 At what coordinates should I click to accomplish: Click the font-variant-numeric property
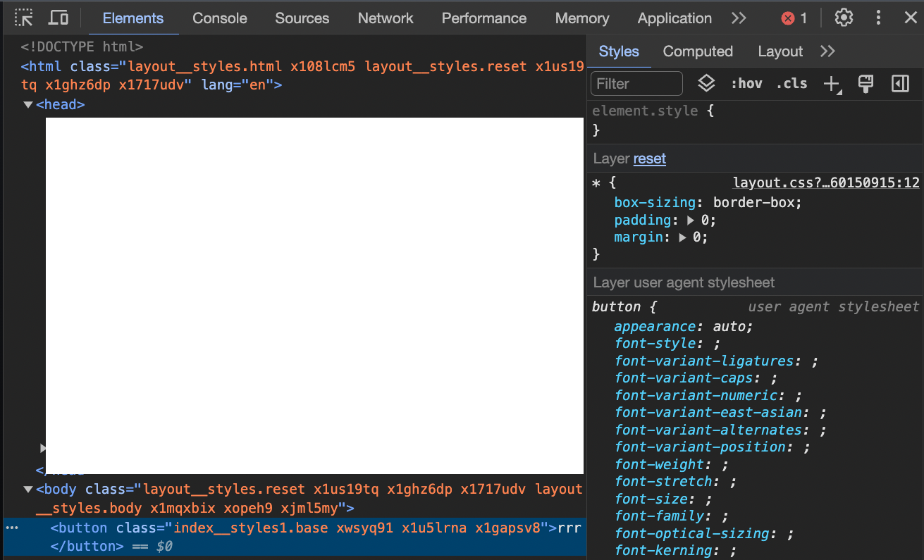click(x=696, y=395)
